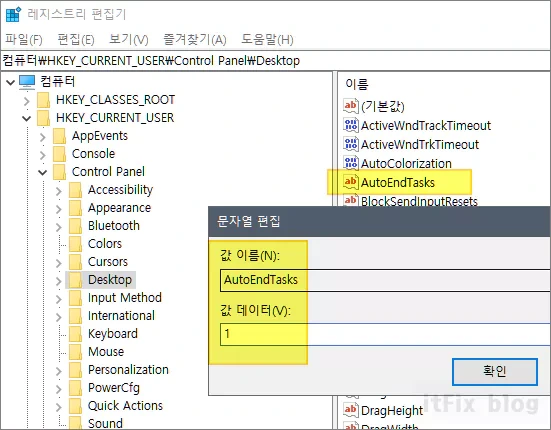Click the Bluetooth folder icon

point(75,226)
